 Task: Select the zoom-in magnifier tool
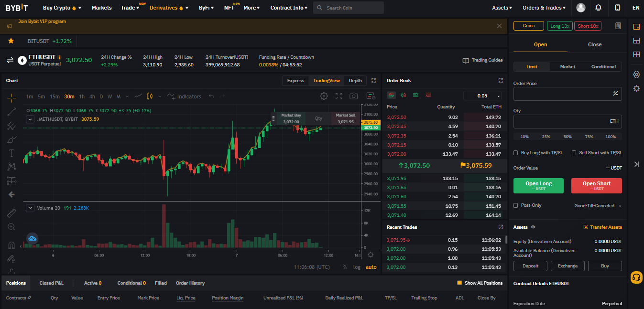pos(11,227)
